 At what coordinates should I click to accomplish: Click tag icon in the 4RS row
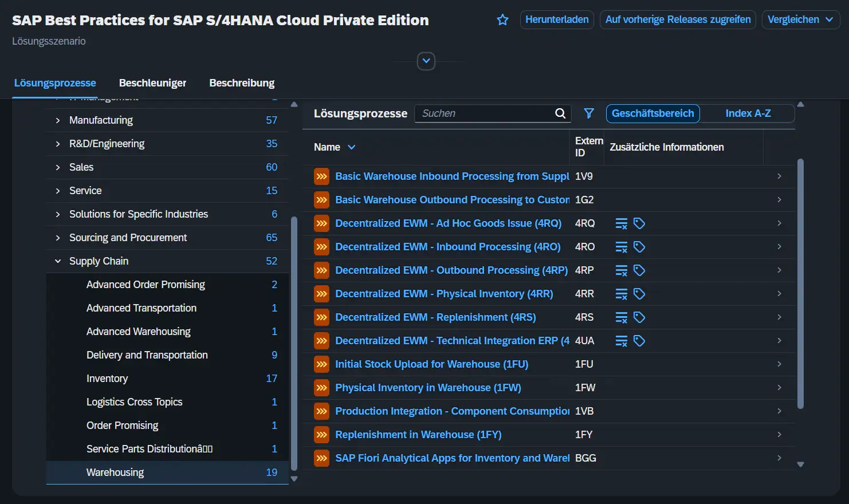[x=639, y=317]
